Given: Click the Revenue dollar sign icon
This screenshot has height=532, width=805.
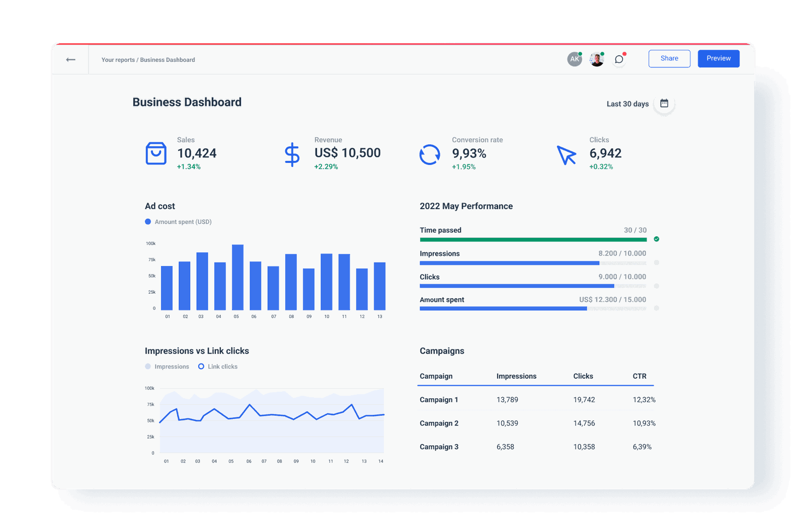Looking at the screenshot, I should [292, 154].
